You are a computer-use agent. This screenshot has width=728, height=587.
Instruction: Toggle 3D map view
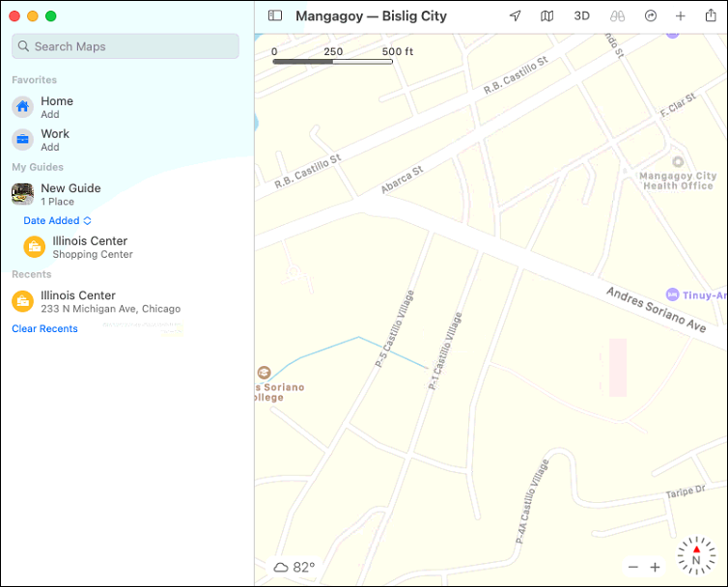[581, 16]
